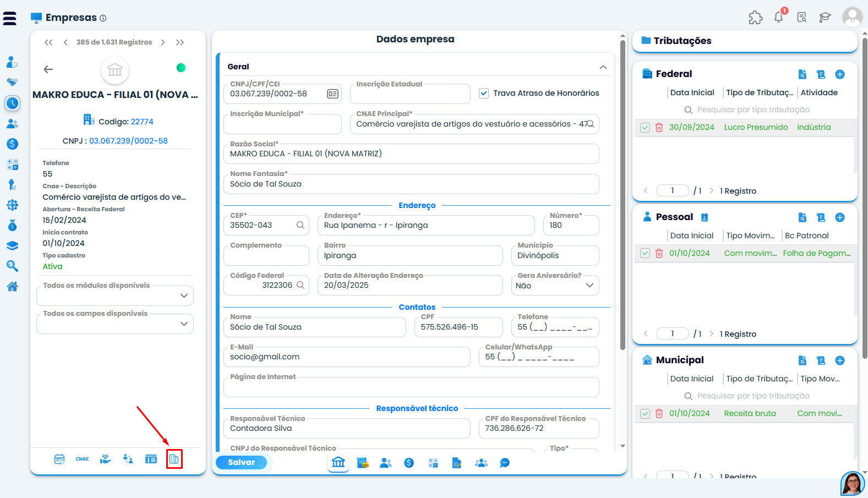Click the E-Mail input field
This screenshot has width=868, height=498.
(x=347, y=357)
